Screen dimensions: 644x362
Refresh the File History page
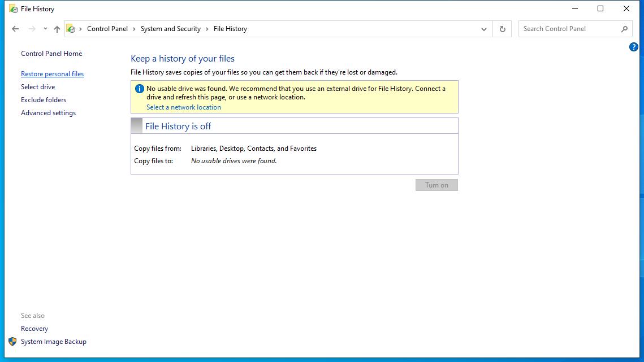point(502,28)
